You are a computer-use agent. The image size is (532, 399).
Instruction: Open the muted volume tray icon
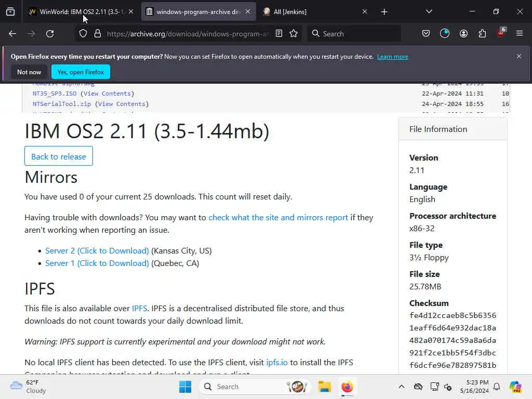point(448,387)
